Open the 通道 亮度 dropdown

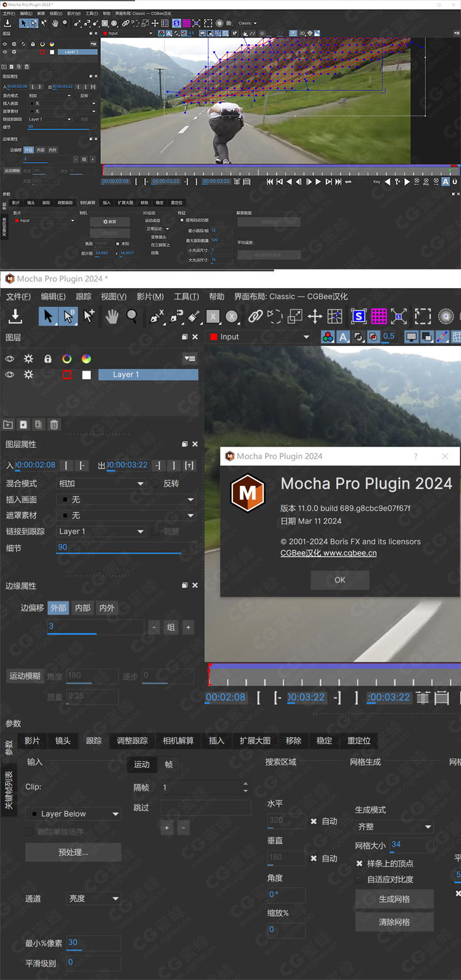tap(93, 898)
